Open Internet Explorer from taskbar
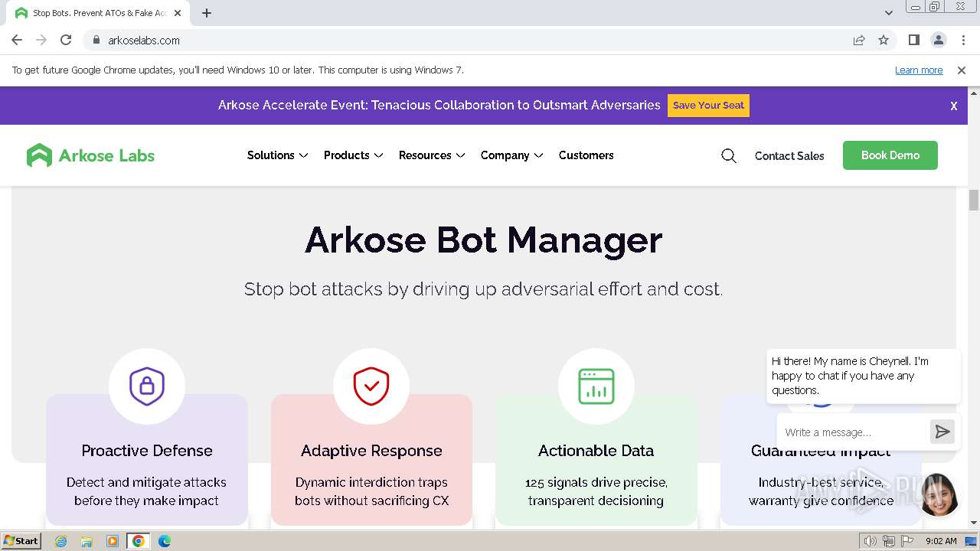The height and width of the screenshot is (551, 980). 61,541
